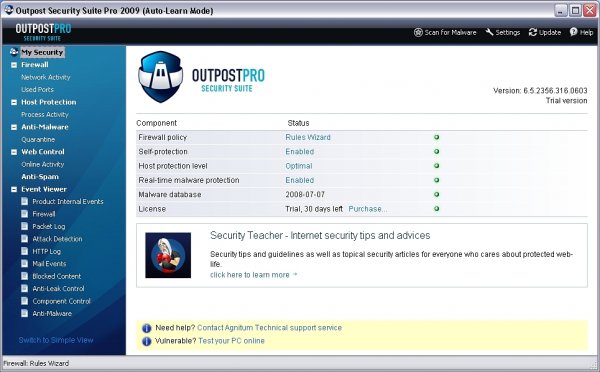
Task: Click the info icon beside Need help
Action: pos(147,328)
